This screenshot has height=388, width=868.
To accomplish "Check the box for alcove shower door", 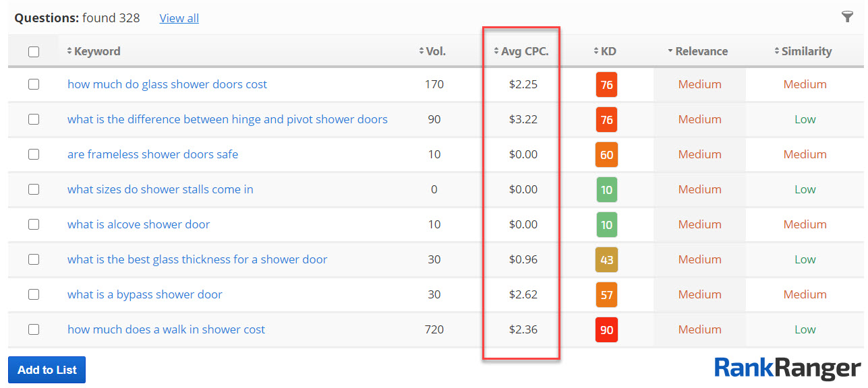I will (34, 224).
